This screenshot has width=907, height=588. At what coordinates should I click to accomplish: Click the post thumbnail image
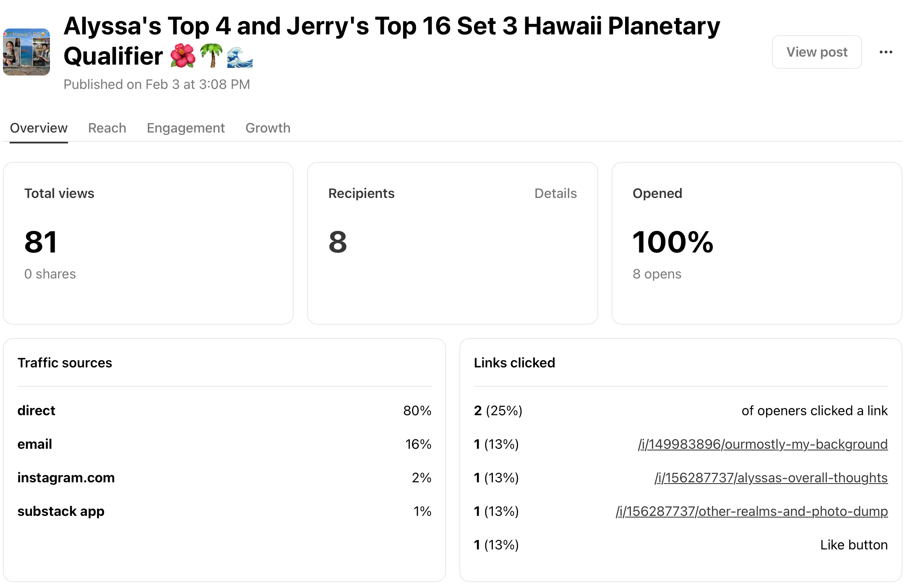pyautogui.click(x=26, y=52)
